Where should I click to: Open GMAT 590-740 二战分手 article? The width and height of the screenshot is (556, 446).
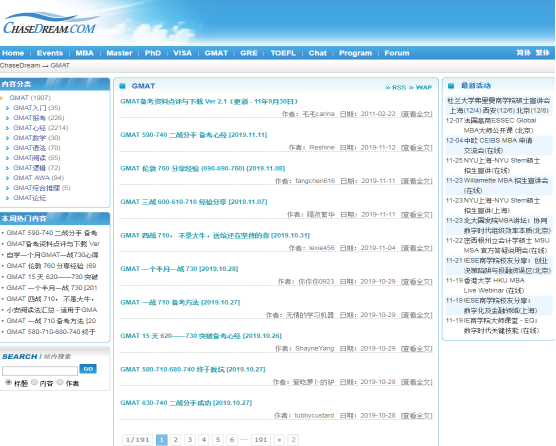(x=194, y=135)
